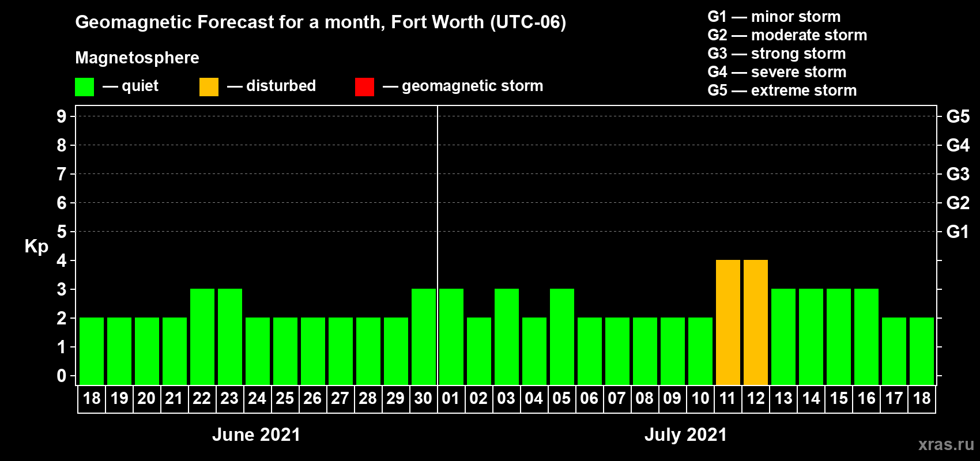Click date cell 15 under July

pyautogui.click(x=839, y=399)
